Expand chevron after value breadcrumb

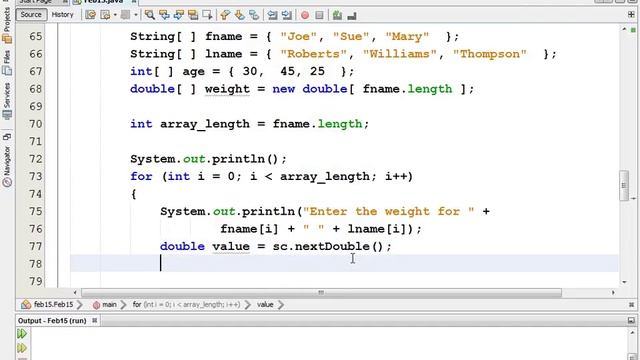(280, 304)
